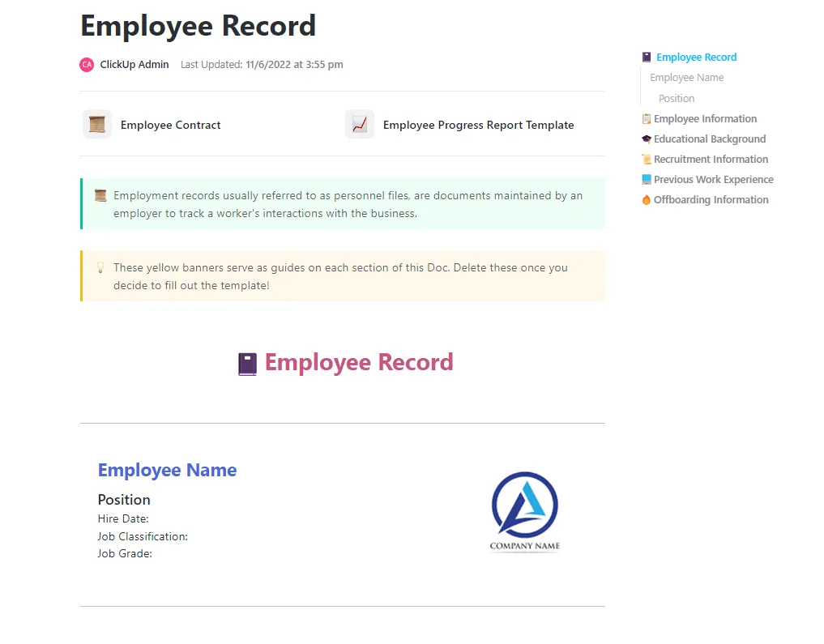824x644 pixels.
Task: Go to Employee Information section in outline
Action: tap(705, 119)
